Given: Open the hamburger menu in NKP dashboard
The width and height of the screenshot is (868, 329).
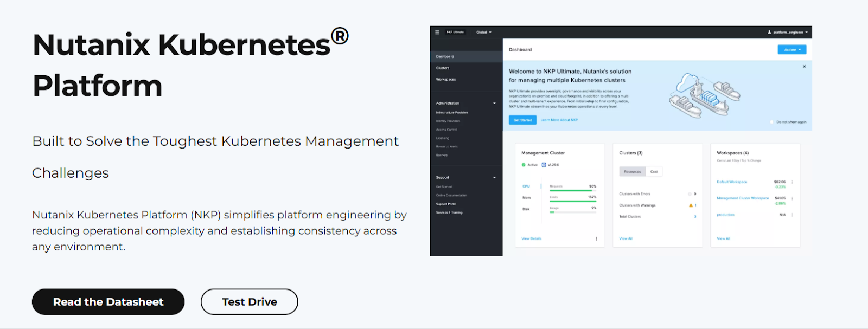Looking at the screenshot, I should (437, 32).
